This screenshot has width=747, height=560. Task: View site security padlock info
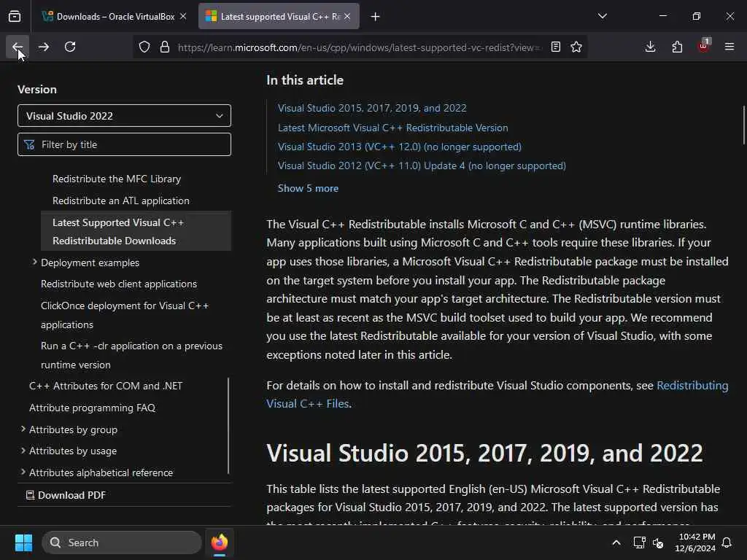point(165,47)
